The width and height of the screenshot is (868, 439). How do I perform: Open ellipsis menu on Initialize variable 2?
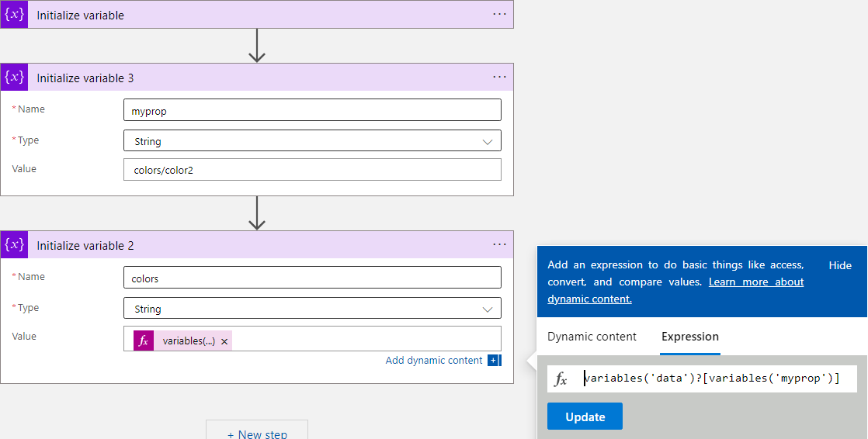click(x=499, y=245)
